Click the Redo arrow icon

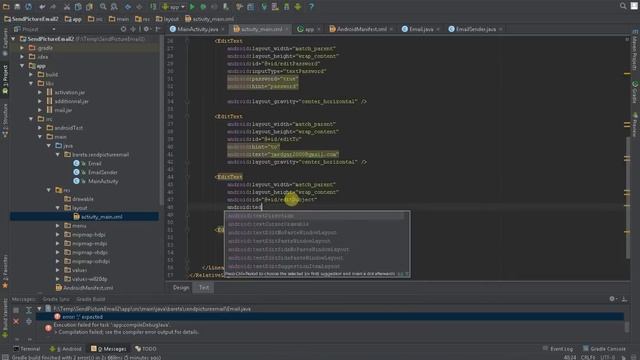point(53,7)
